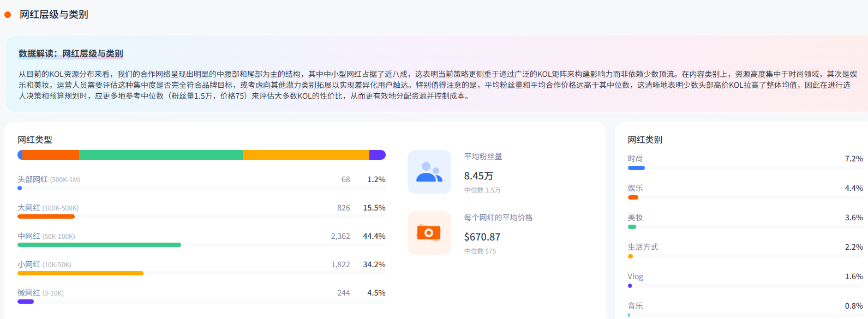868x319 pixels.
Task: Click the 中位数 1.5万 text
Action: tap(482, 190)
